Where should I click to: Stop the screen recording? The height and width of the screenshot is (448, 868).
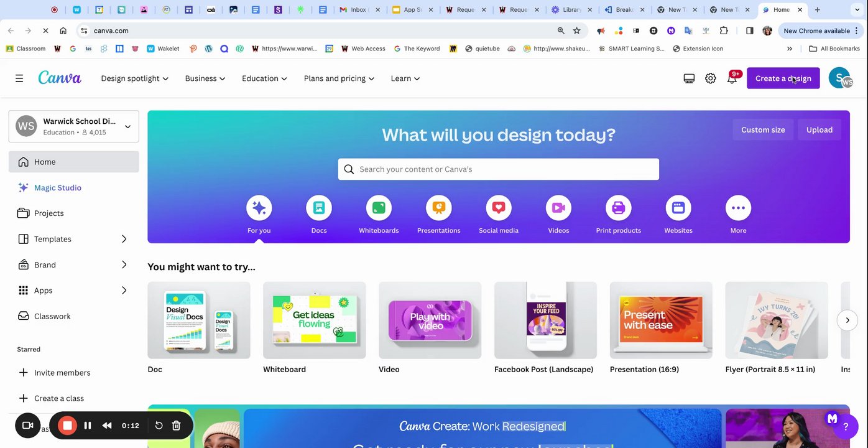pos(67,426)
